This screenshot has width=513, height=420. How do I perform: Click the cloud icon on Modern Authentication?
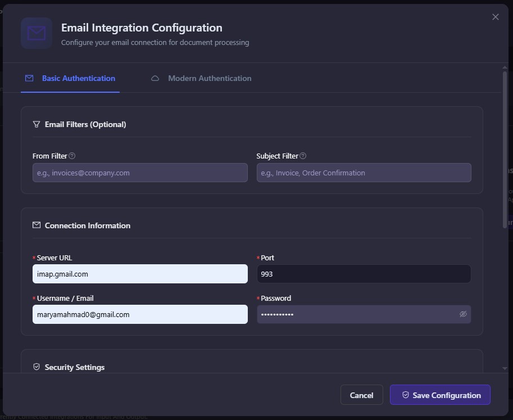[155, 78]
